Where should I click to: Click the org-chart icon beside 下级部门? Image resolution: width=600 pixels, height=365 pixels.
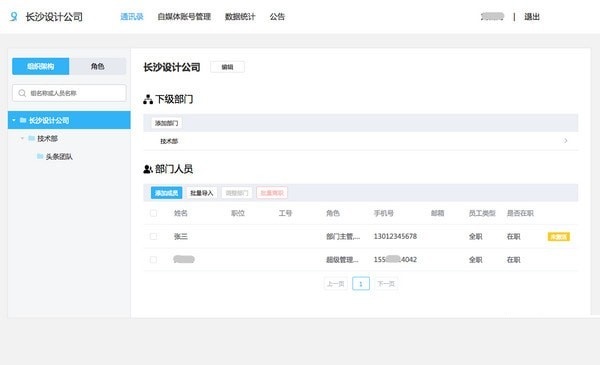[148, 99]
